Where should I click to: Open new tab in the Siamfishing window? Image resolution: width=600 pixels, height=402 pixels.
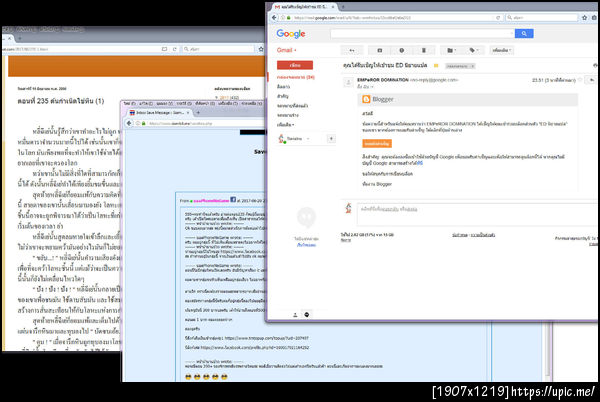(x=198, y=113)
